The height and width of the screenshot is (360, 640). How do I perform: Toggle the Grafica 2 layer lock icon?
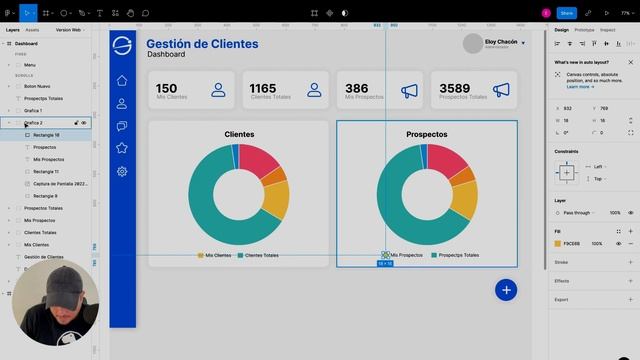(x=76, y=122)
